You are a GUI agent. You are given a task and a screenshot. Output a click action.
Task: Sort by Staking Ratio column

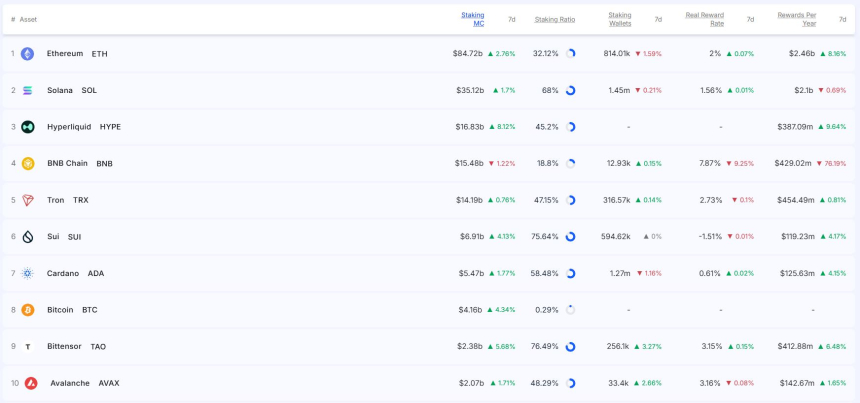click(554, 19)
